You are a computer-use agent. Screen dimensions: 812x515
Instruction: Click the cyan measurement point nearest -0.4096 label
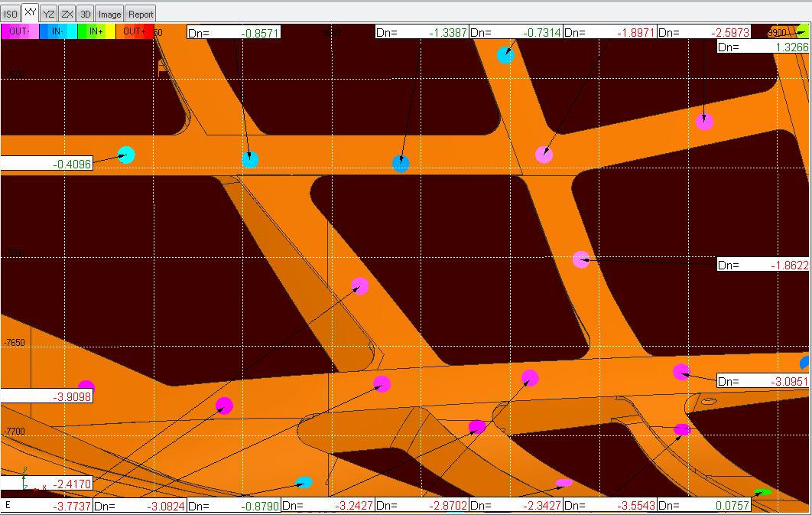[x=126, y=155]
